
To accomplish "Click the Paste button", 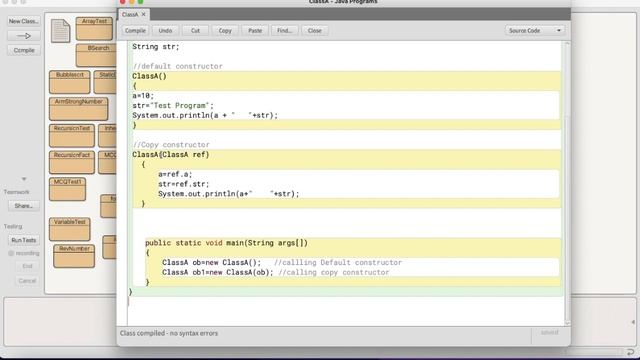I will pyautogui.click(x=255, y=31).
